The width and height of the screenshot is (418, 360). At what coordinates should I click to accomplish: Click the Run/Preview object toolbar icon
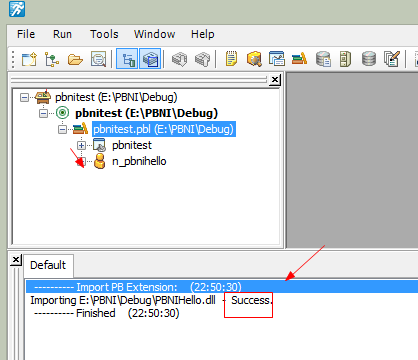pos(98,59)
